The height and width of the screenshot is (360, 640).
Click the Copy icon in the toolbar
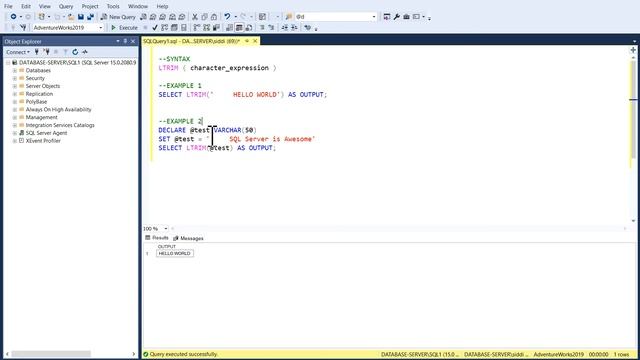pyautogui.click(x=204, y=17)
